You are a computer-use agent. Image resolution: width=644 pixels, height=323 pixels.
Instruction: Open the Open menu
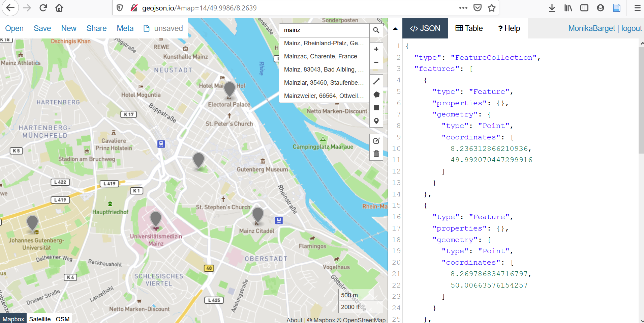point(14,28)
